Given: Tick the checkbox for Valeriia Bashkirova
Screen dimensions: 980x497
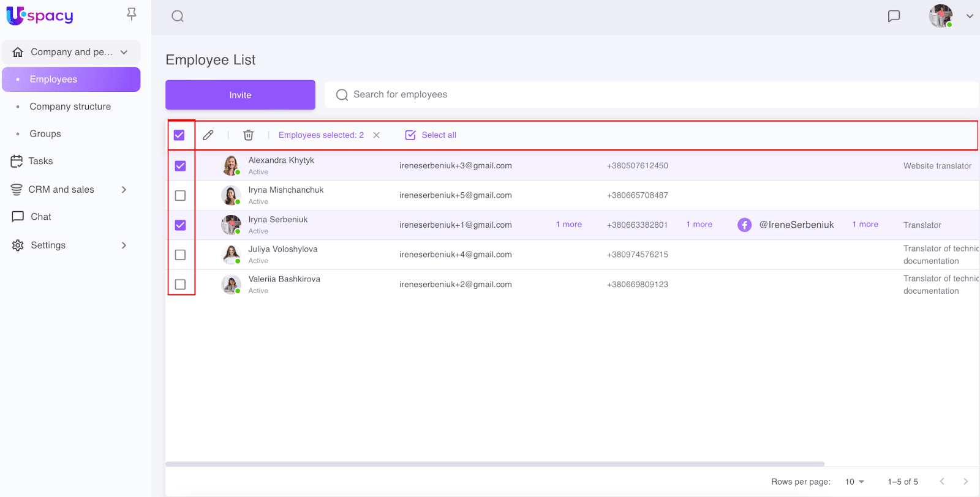Looking at the screenshot, I should coord(180,285).
